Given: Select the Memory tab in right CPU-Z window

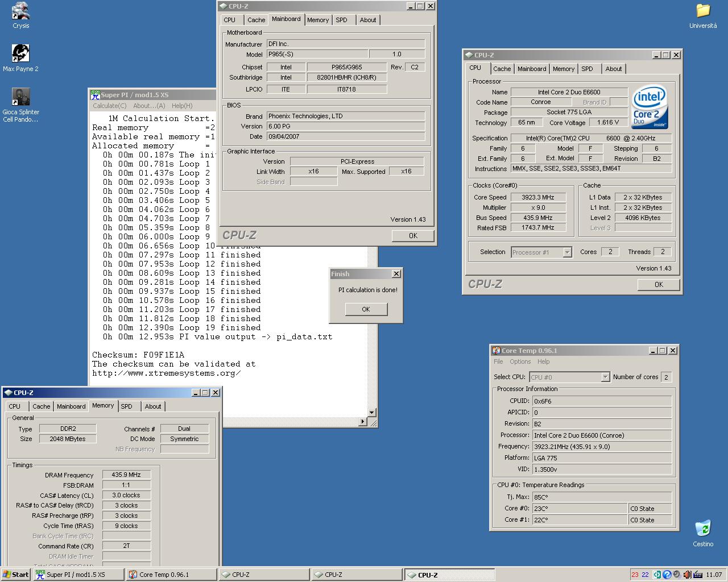Looking at the screenshot, I should (x=564, y=69).
